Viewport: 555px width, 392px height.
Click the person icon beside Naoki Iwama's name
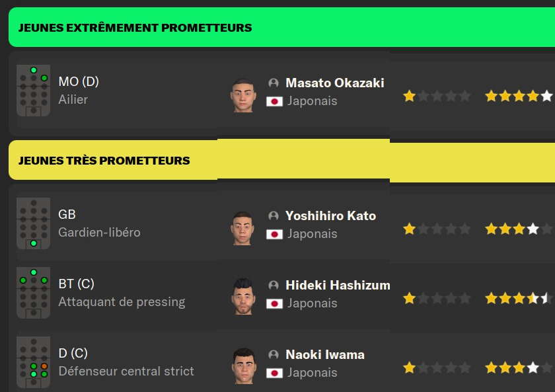(274, 355)
